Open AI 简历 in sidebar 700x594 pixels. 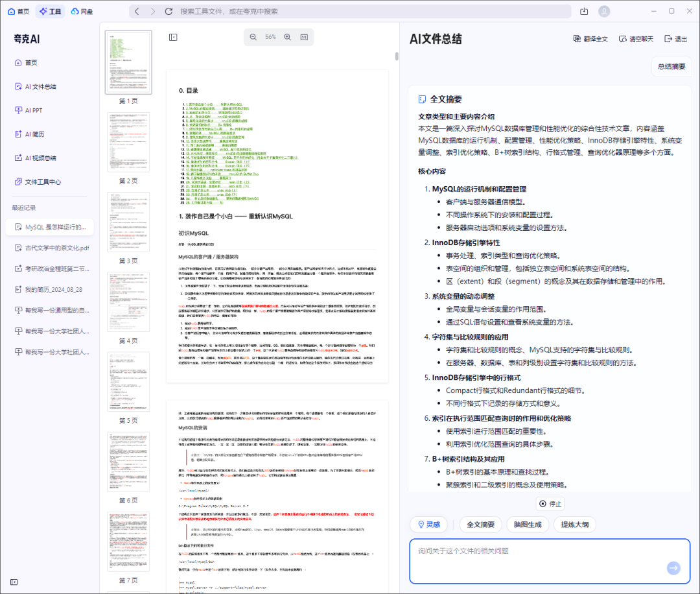pos(29,134)
